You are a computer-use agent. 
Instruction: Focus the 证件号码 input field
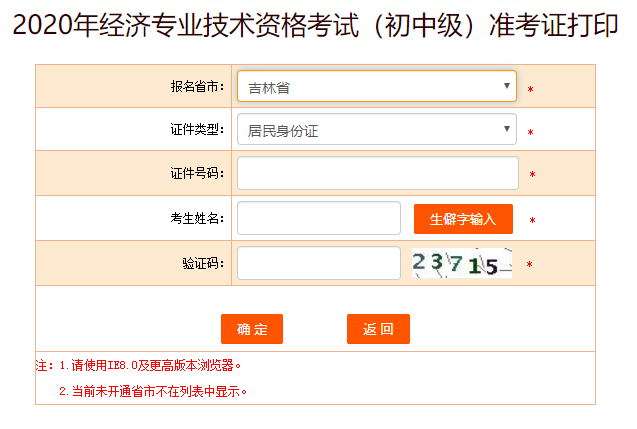tap(378, 173)
